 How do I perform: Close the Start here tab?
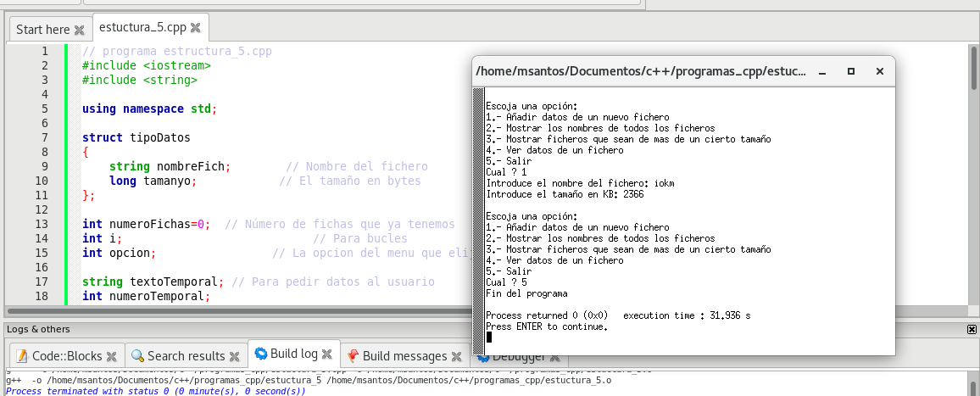[x=80, y=30]
